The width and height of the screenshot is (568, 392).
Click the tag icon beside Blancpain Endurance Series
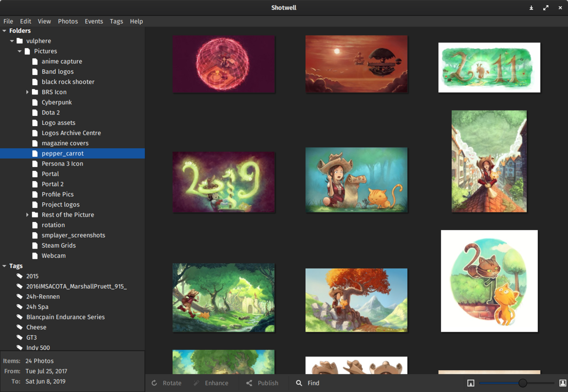pos(20,317)
